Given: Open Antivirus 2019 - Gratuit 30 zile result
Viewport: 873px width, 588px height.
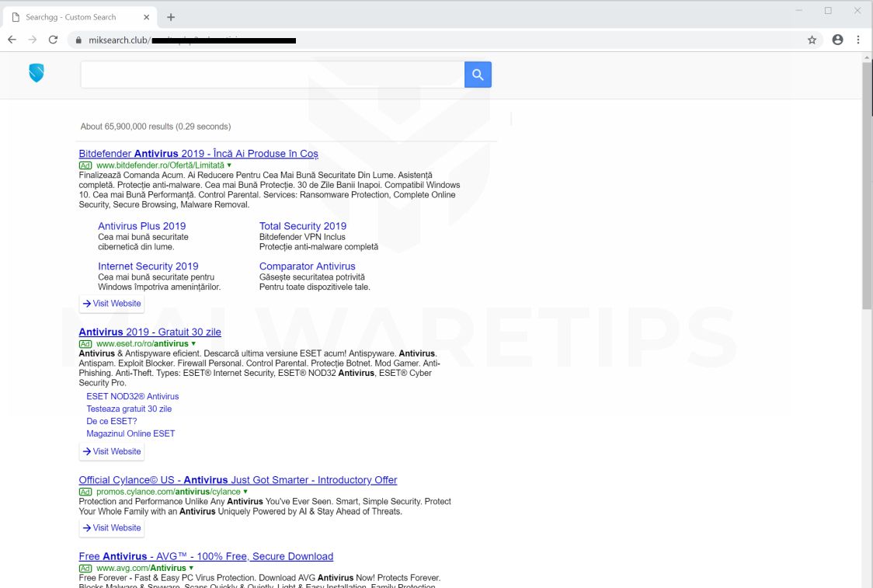Looking at the screenshot, I should pos(150,332).
